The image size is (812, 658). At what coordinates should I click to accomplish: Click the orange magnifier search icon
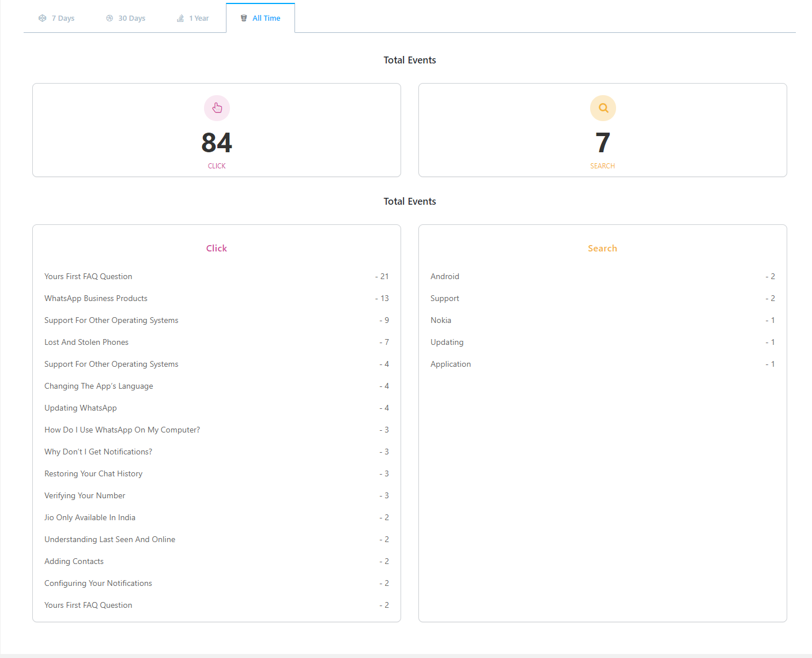[603, 108]
